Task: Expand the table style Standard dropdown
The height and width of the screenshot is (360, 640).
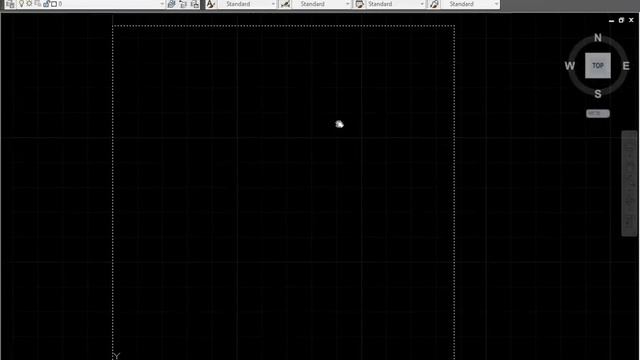Action: [422, 4]
